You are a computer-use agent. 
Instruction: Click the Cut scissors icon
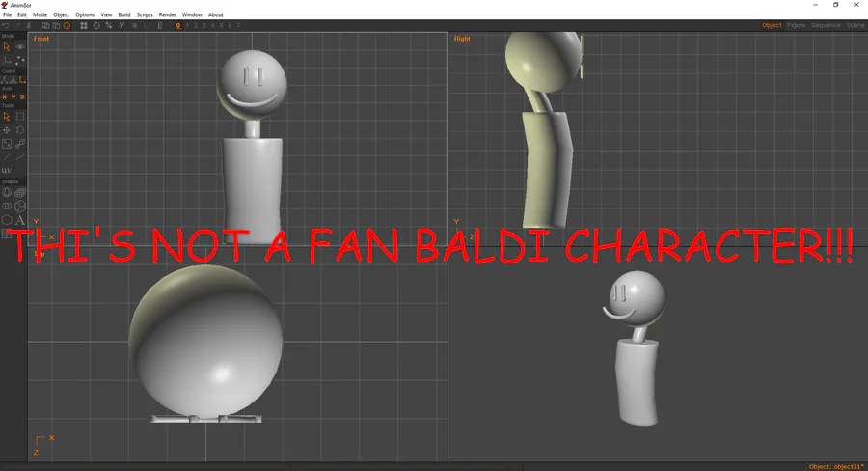(28, 25)
